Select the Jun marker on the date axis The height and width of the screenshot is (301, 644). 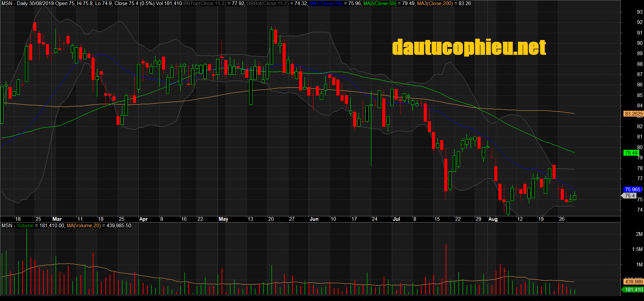pyautogui.click(x=314, y=219)
